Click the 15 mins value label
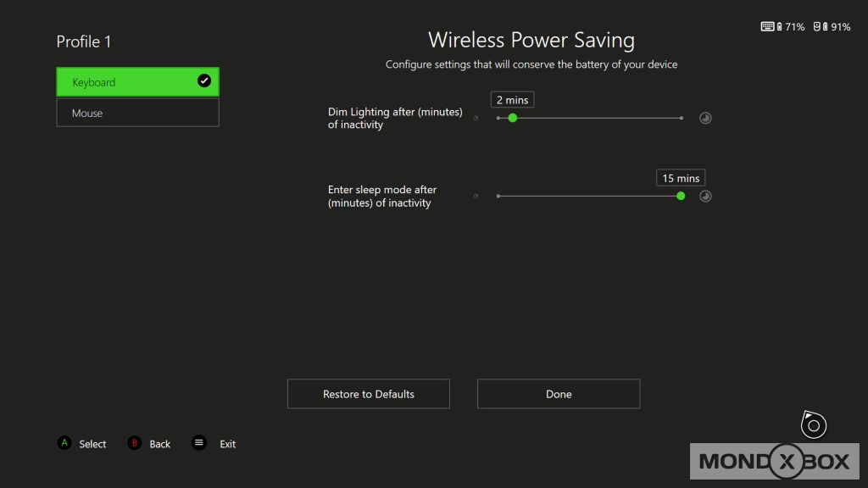This screenshot has height=488, width=868. point(681,178)
